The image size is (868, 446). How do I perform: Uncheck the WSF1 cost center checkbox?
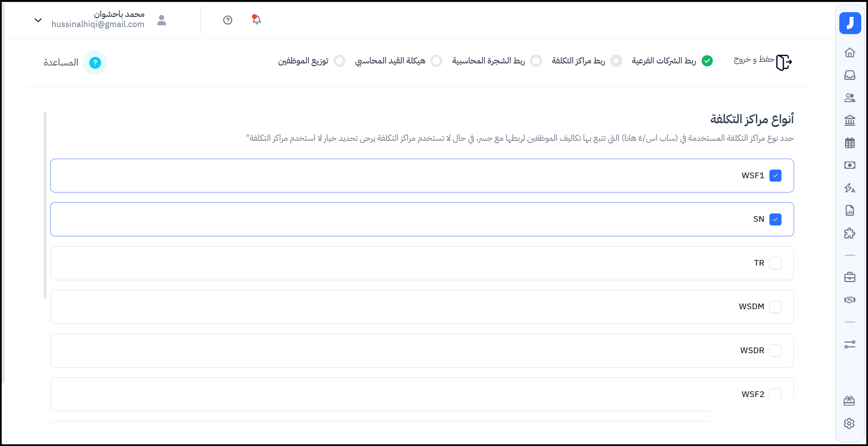coord(775,176)
